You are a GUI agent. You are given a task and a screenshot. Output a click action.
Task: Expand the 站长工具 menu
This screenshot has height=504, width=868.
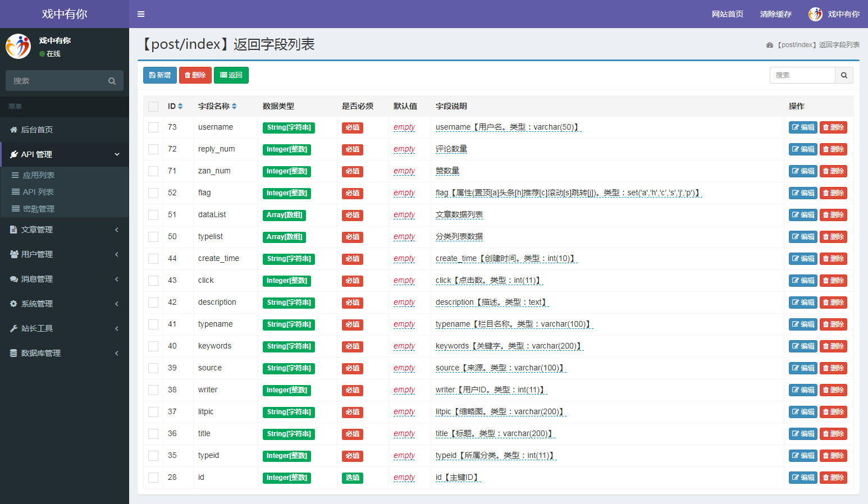pos(65,328)
